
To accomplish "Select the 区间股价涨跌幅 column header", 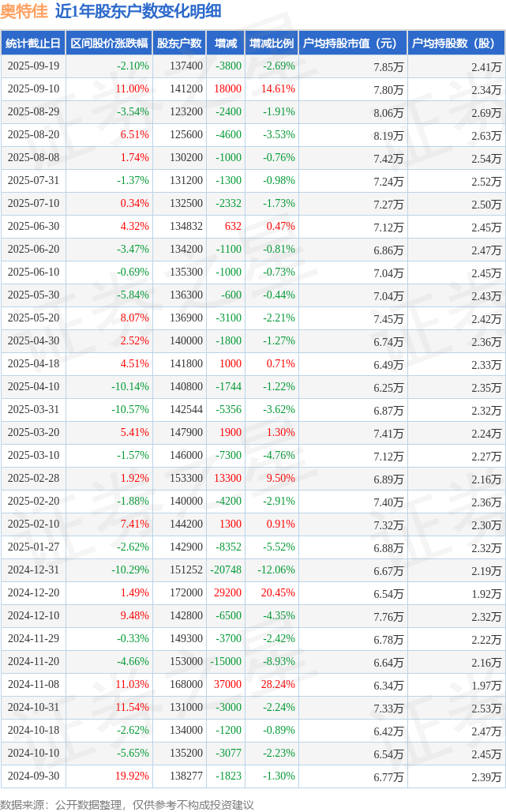I will (x=109, y=43).
